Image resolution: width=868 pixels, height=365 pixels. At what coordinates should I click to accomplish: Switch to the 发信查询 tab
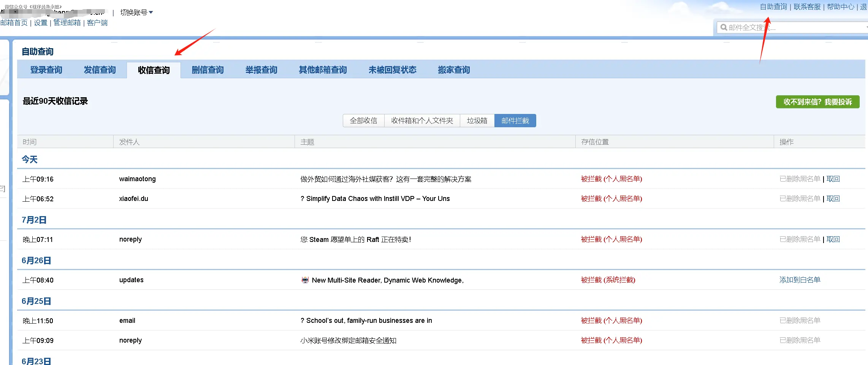(x=100, y=70)
